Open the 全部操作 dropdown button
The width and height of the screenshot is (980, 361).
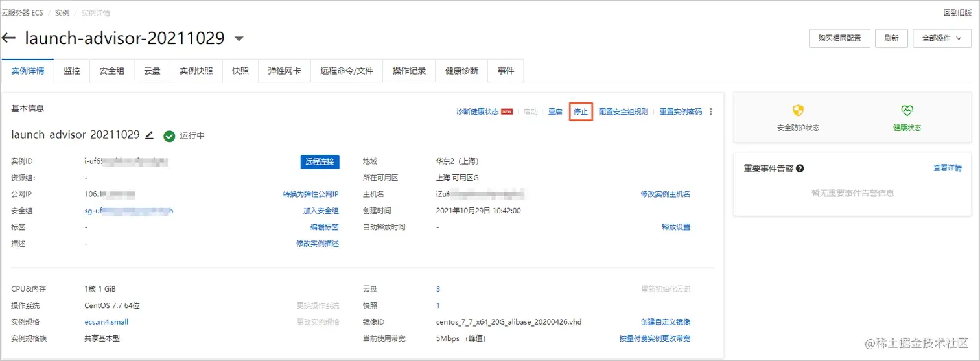[x=941, y=38]
